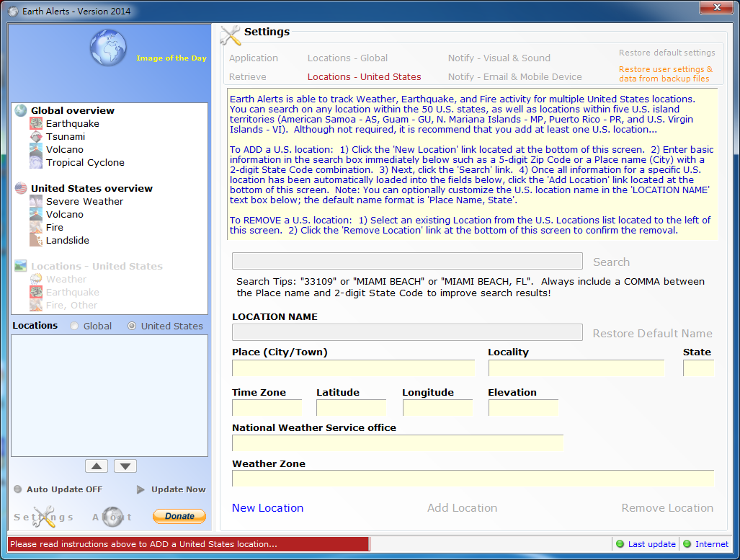Move selected location down with down arrow
This screenshot has height=560, width=740.
click(125, 466)
